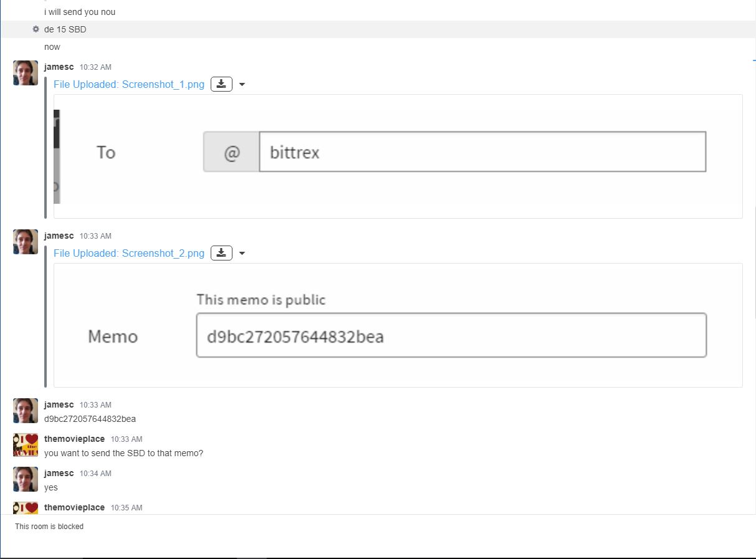Screen dimensions: 756x559
Task: Click themovieplace avatar on the 10:35 AM message
Action: click(x=26, y=509)
